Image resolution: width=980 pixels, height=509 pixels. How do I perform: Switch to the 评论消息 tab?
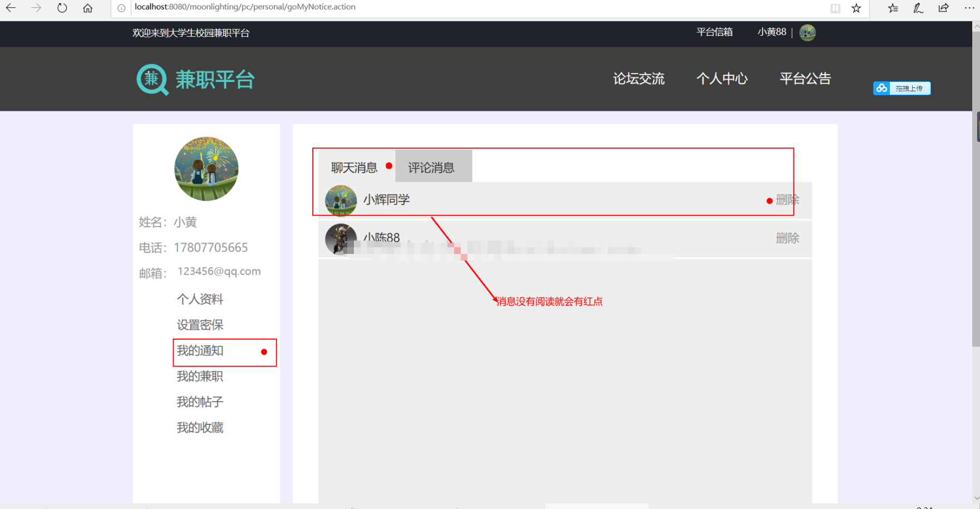[434, 166]
